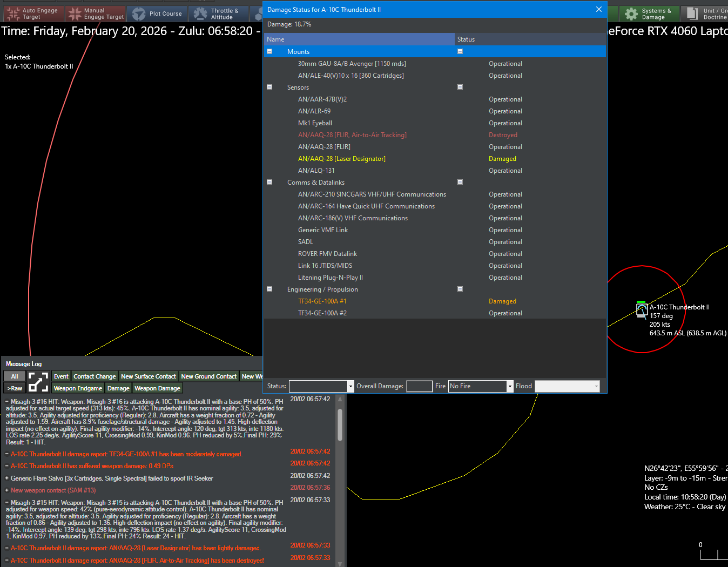The width and height of the screenshot is (728, 567).
Task: Toggle the Damage message filter
Action: click(x=118, y=388)
